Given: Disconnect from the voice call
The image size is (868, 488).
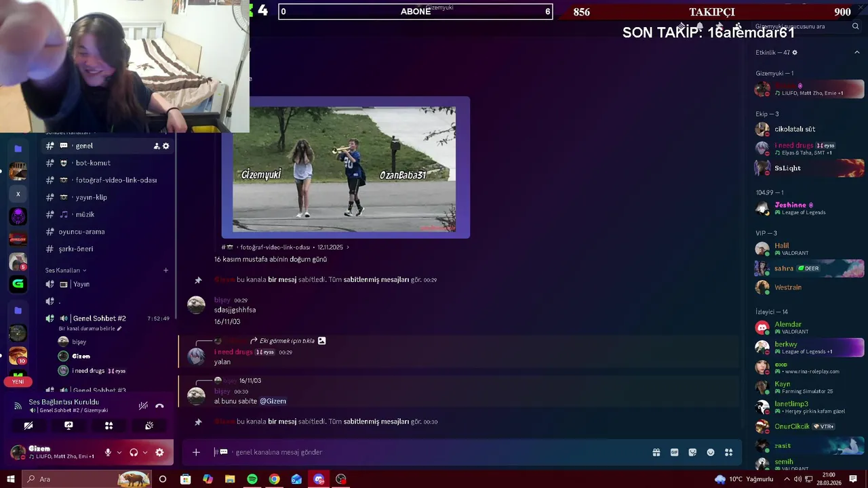Looking at the screenshot, I should pos(159,406).
